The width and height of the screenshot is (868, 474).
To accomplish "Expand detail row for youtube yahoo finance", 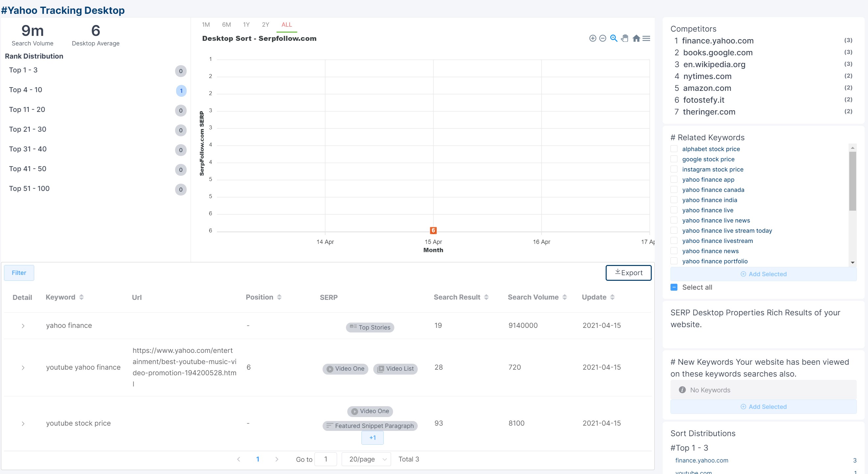I will 23,368.
